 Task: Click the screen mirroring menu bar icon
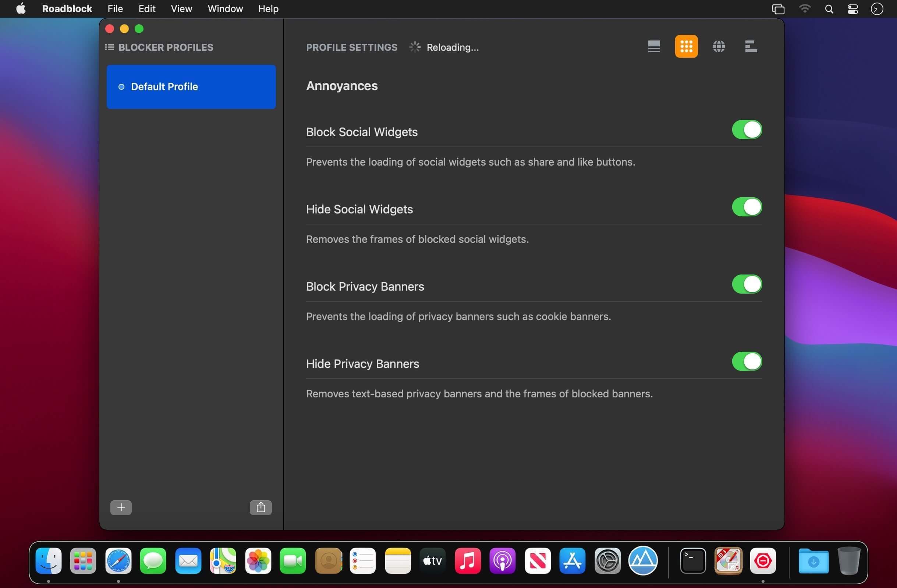[x=778, y=9]
